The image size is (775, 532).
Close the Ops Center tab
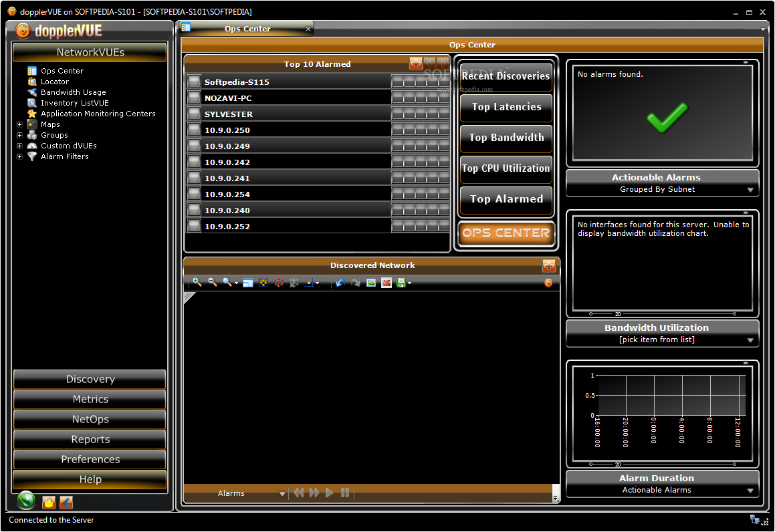pos(308,29)
